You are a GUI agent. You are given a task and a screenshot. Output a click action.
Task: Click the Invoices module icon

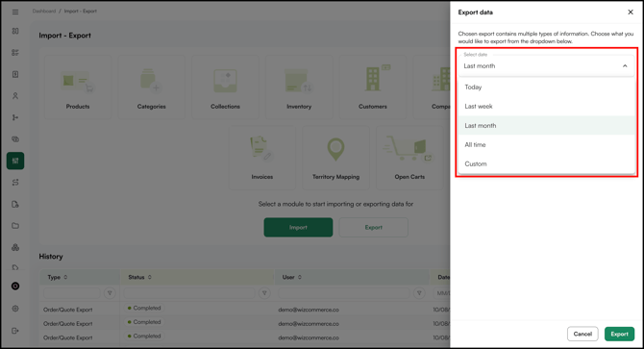(261, 148)
